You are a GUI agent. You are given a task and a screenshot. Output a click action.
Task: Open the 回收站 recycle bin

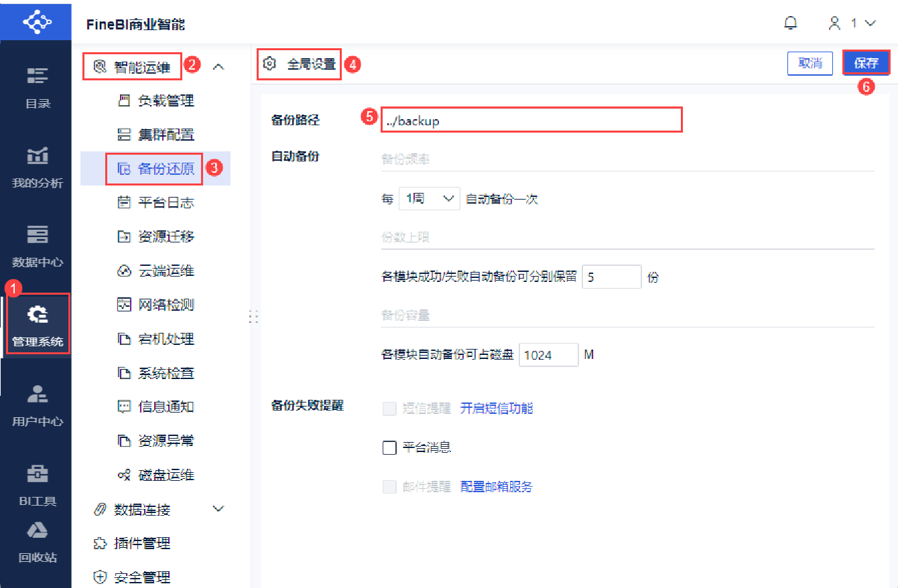point(38,530)
